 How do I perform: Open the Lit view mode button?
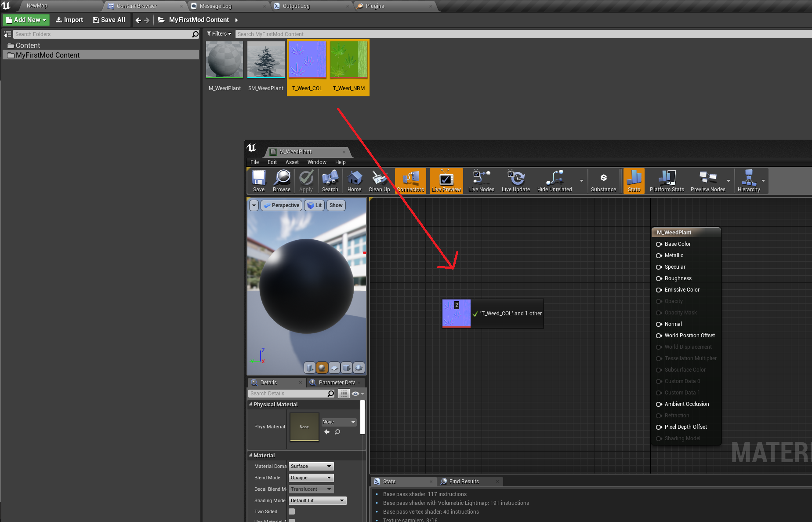(x=314, y=205)
